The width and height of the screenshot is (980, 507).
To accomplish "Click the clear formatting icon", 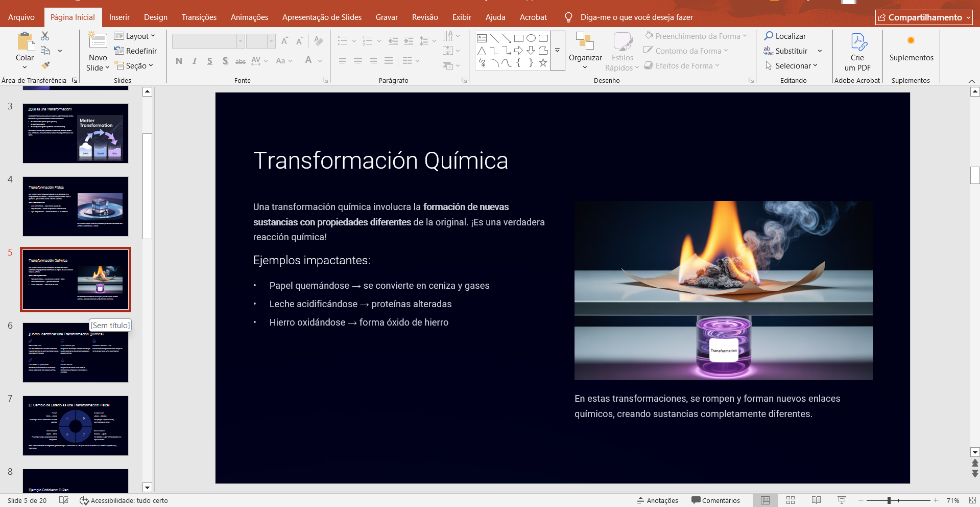I will tap(319, 41).
